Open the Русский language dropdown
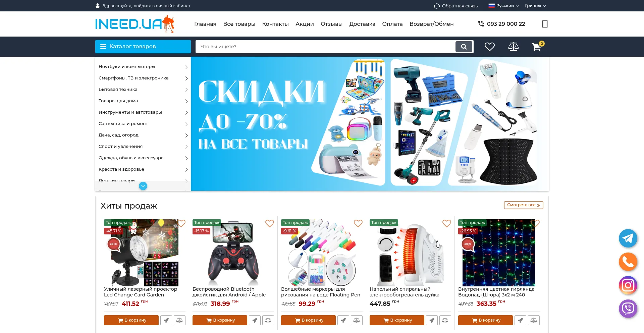The width and height of the screenshot is (644, 333). point(503,6)
